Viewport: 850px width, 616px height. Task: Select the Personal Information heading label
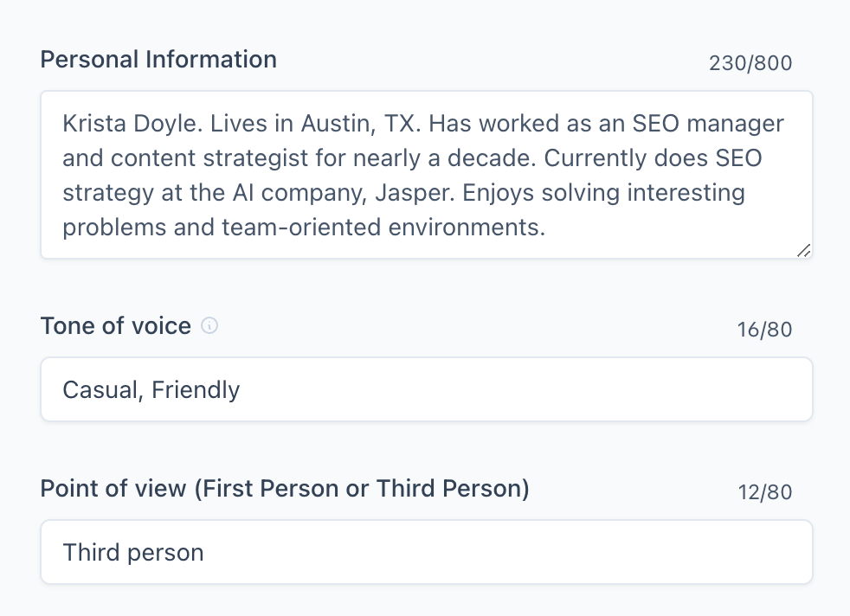pyautogui.click(x=158, y=59)
